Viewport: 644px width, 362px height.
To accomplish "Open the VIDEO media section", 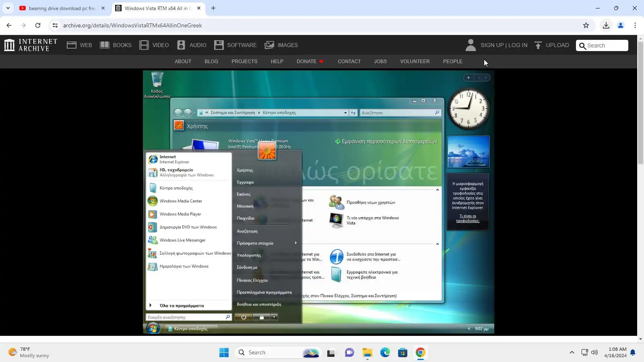I will pyautogui.click(x=154, y=45).
